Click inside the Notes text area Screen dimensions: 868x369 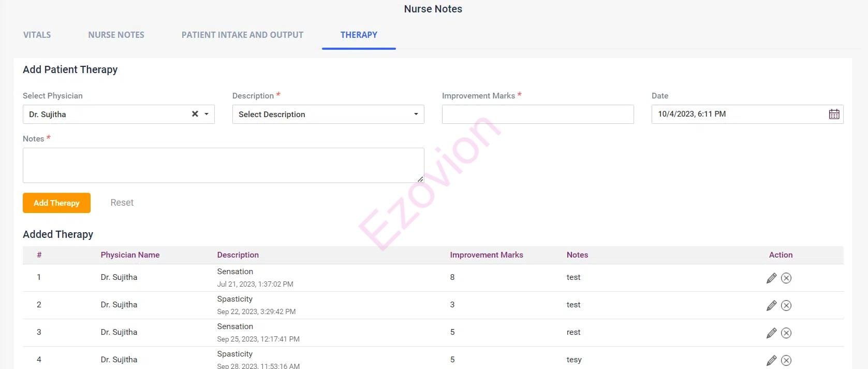point(223,165)
